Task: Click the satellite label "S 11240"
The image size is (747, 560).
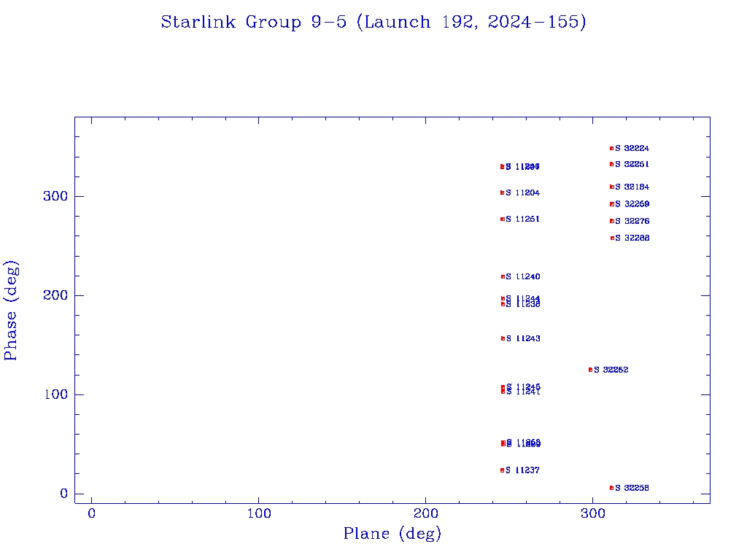Action: pyautogui.click(x=523, y=276)
